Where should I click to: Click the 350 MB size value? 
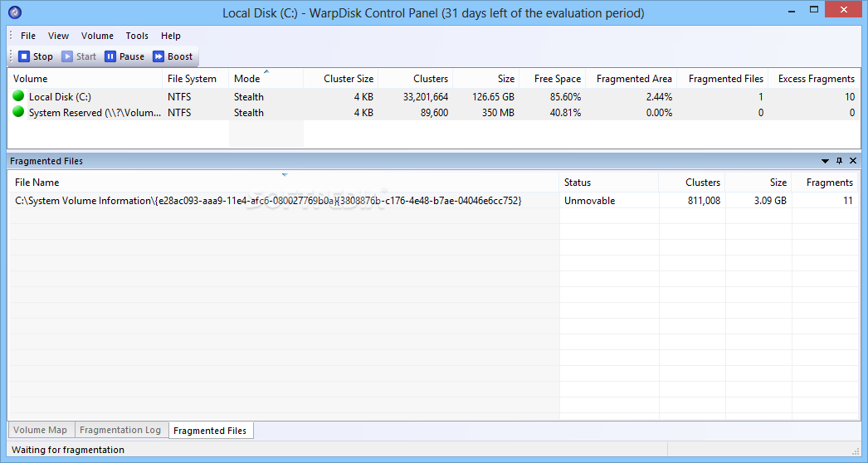(x=498, y=112)
